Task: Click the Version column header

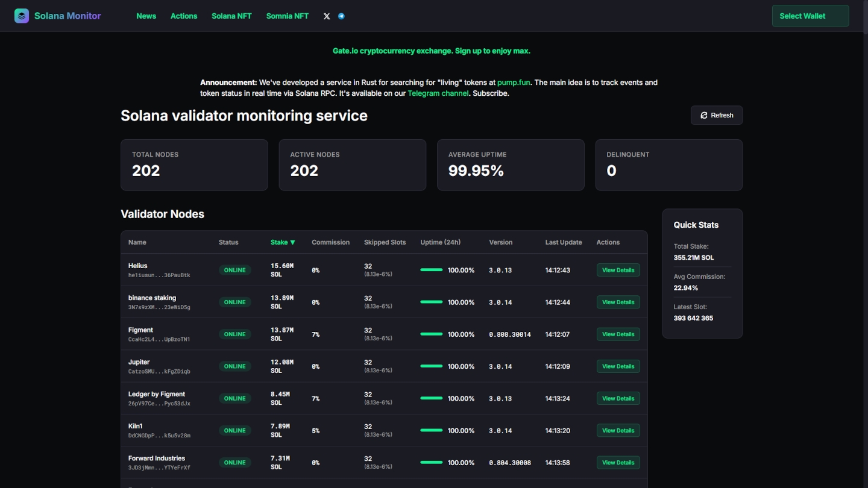Action: (501, 242)
